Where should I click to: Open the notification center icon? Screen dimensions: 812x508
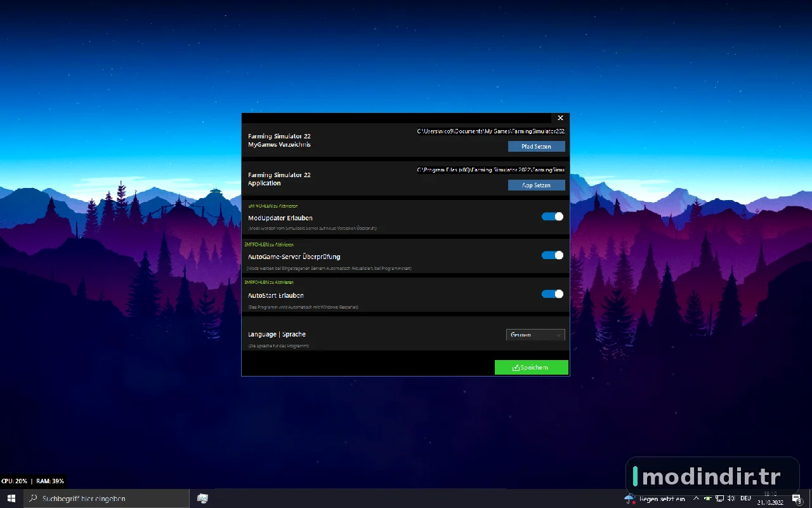pos(797,498)
